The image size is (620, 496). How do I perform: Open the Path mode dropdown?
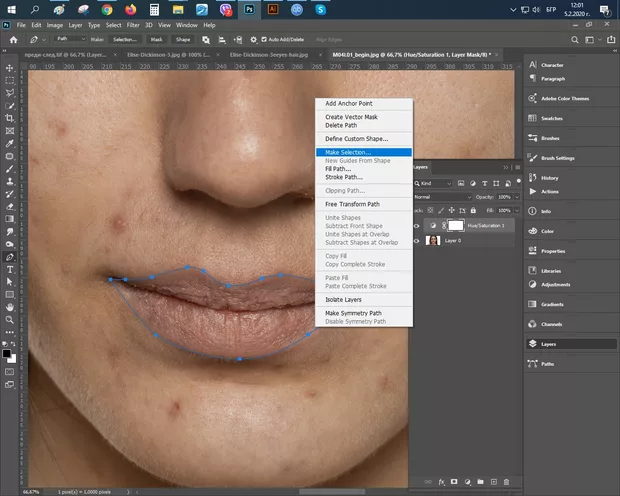point(69,39)
